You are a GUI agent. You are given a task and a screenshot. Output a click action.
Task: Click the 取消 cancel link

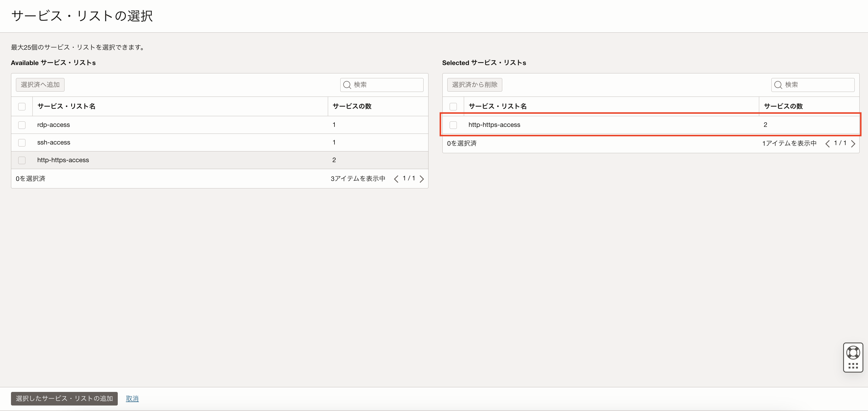(x=132, y=399)
